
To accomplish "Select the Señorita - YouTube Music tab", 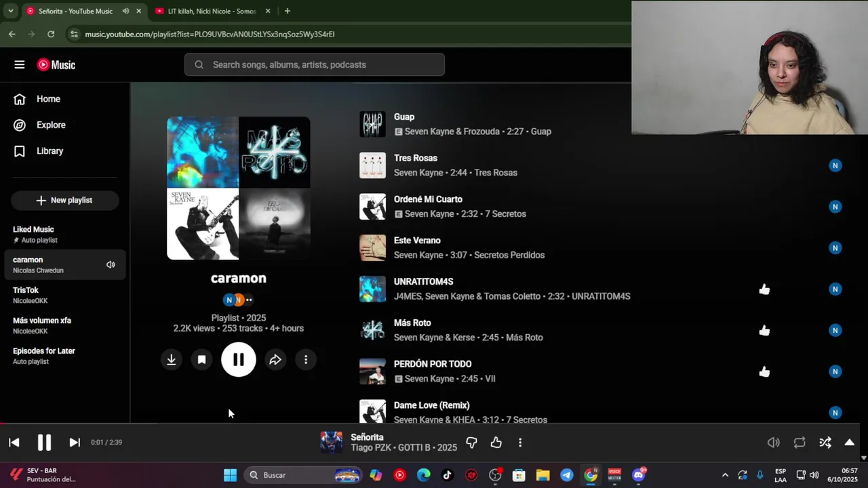I will 75,11.
